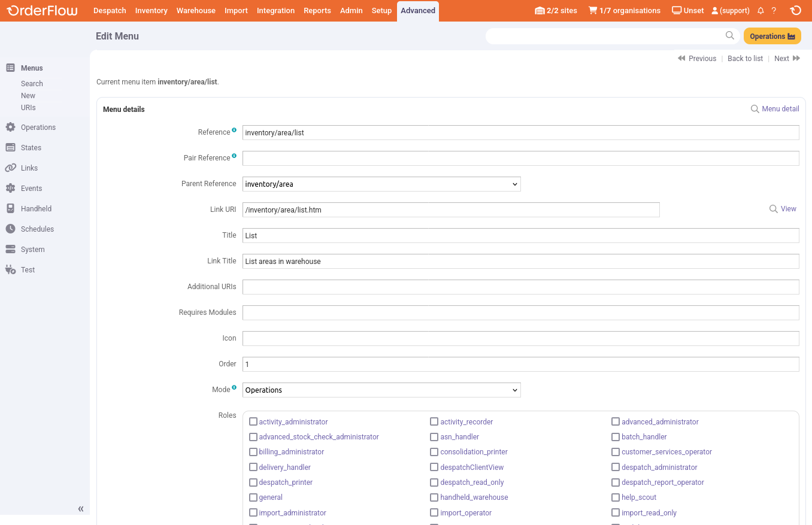The width and height of the screenshot is (812, 525).
Task: Open the 1/7 organisations selector
Action: click(x=624, y=11)
